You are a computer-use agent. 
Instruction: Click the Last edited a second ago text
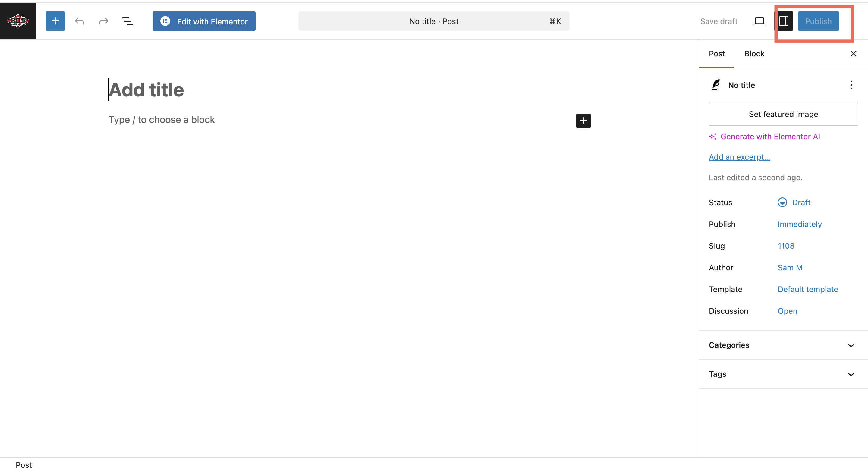pos(756,178)
